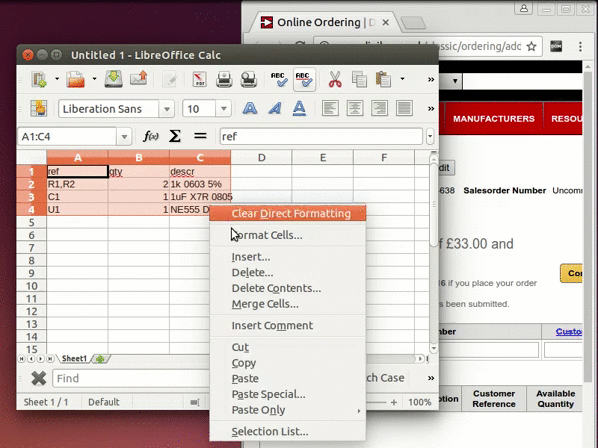Close the Find toolbar with X button
This screenshot has width=598, height=448.
coord(39,378)
